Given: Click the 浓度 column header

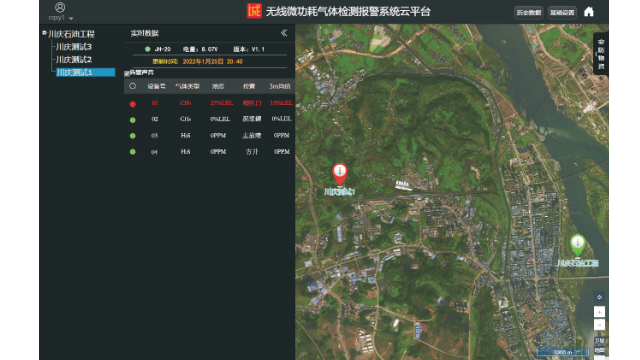Looking at the screenshot, I should pos(218,87).
